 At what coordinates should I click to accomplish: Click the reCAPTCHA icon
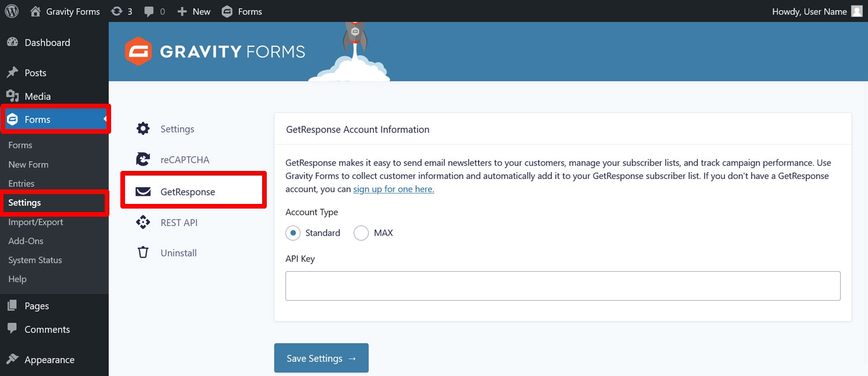[143, 159]
